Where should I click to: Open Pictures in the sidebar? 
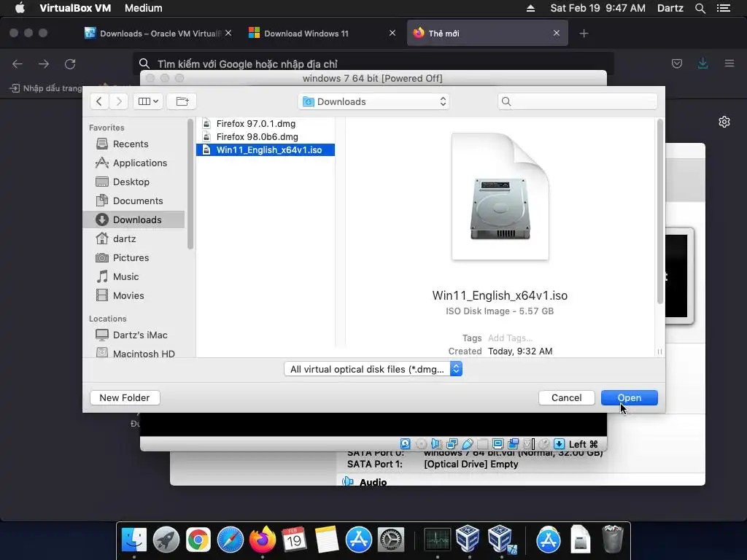point(133,257)
